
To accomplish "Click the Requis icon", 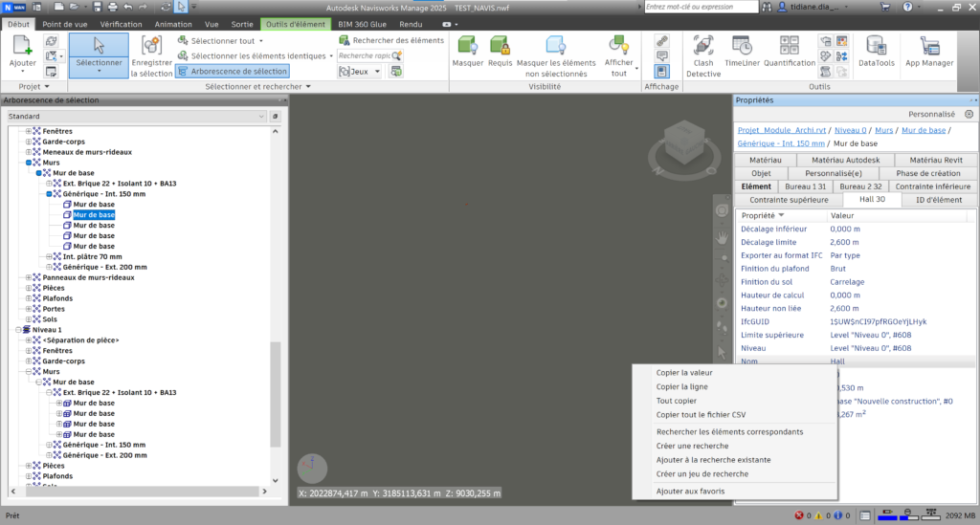I will (x=500, y=54).
